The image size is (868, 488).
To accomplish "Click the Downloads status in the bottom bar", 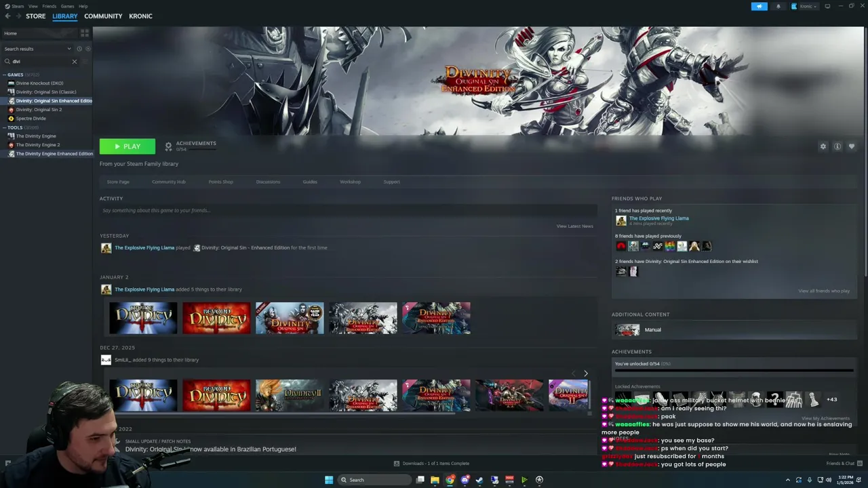I will [431, 464].
